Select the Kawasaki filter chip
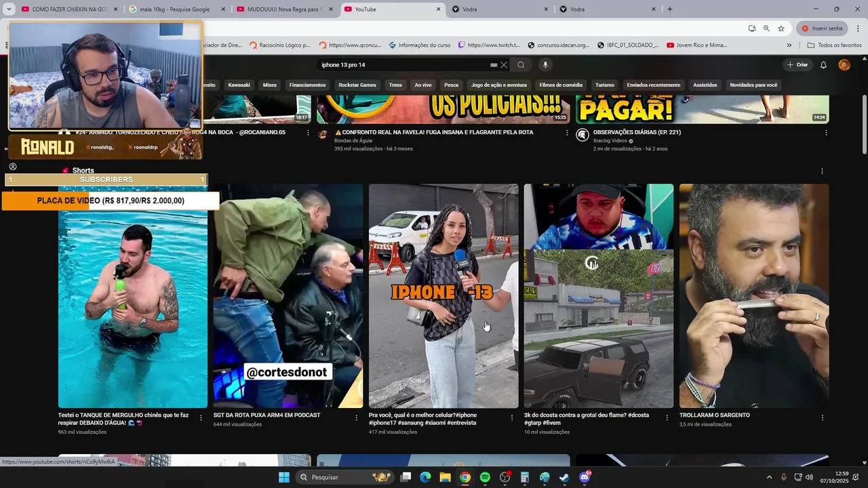868x488 pixels. pos(239,85)
